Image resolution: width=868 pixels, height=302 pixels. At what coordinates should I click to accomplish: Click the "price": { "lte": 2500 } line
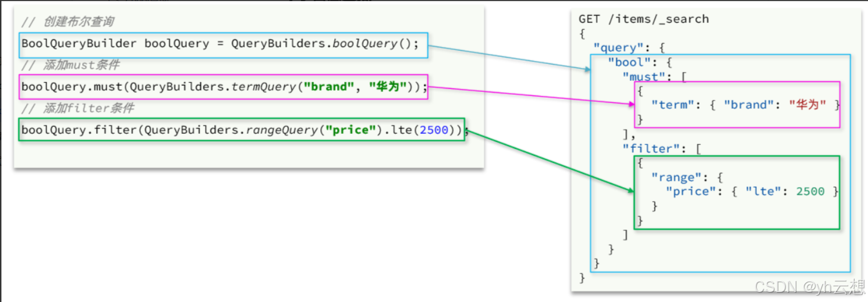(x=752, y=191)
